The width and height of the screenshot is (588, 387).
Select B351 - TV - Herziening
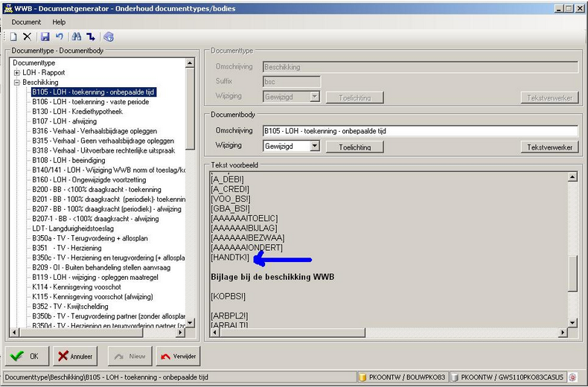(x=67, y=249)
